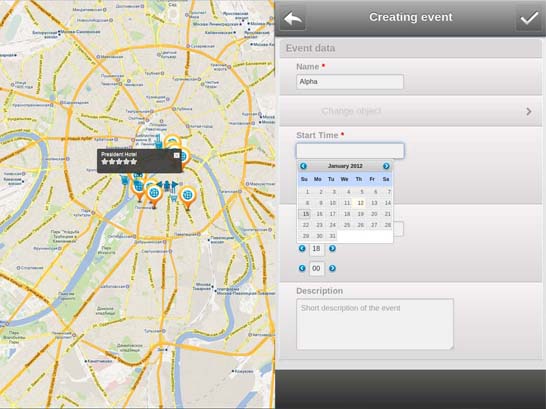Select January 15 in the calendar

coord(305,214)
